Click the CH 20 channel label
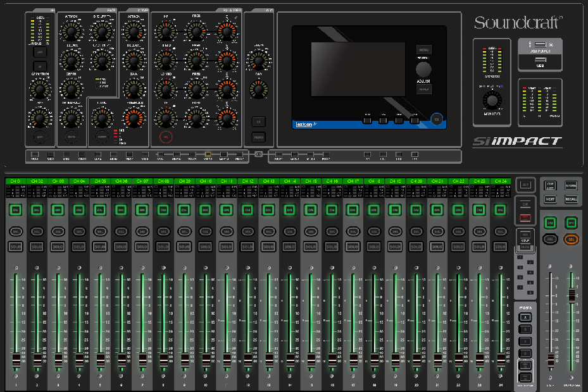The image size is (588, 392). click(416, 181)
